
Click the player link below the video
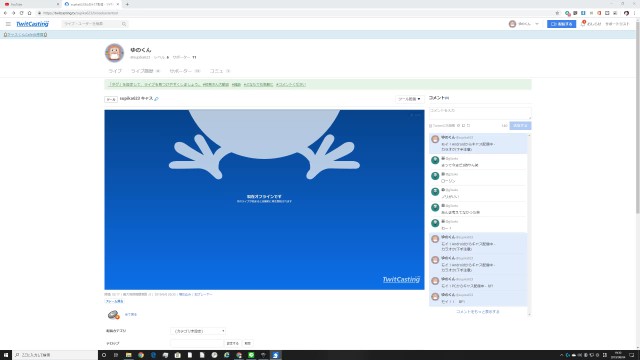pyautogui.click(x=203, y=294)
